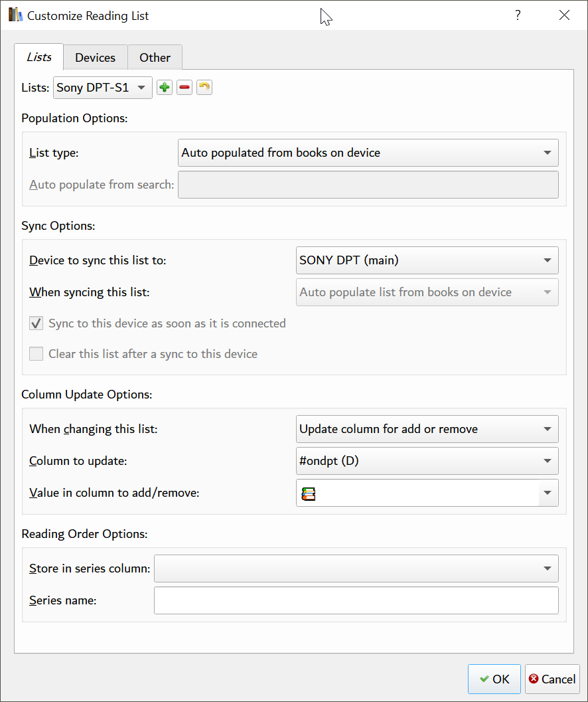Expand the List type dropdown
Viewport: 588px width, 702px height.
(x=368, y=153)
